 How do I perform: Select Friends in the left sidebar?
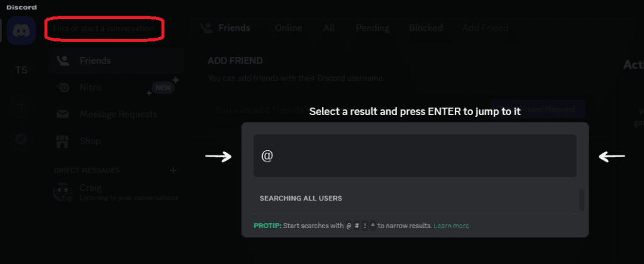coord(94,61)
